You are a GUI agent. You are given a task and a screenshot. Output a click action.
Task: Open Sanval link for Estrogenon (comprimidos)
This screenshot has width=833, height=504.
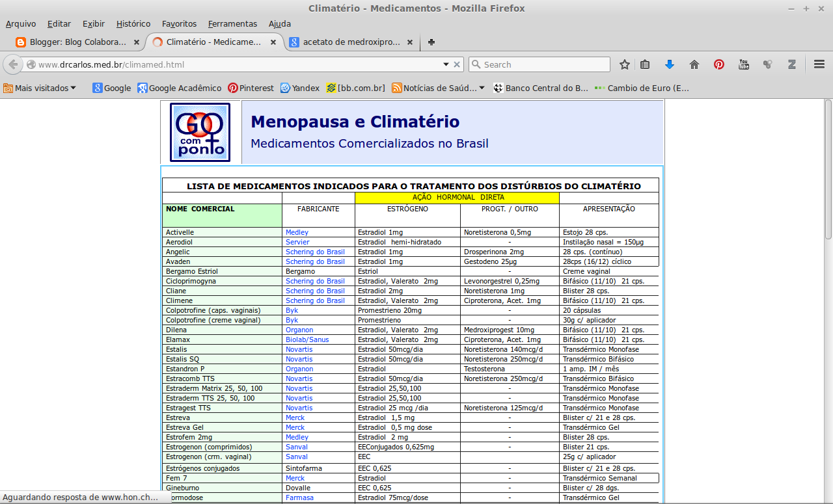click(x=297, y=447)
